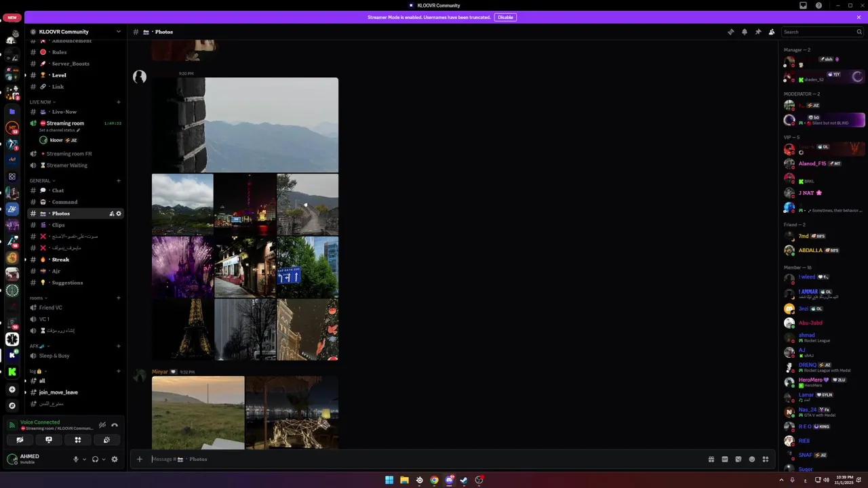Toggle noise suppression
Image resolution: width=868 pixels, height=488 pixels.
tap(102, 425)
